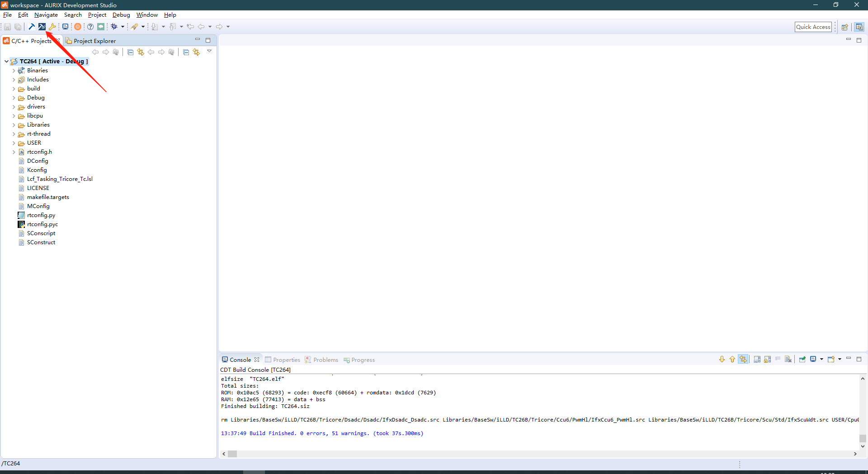
Task: Expand the Includes tree node
Action: tap(14, 80)
